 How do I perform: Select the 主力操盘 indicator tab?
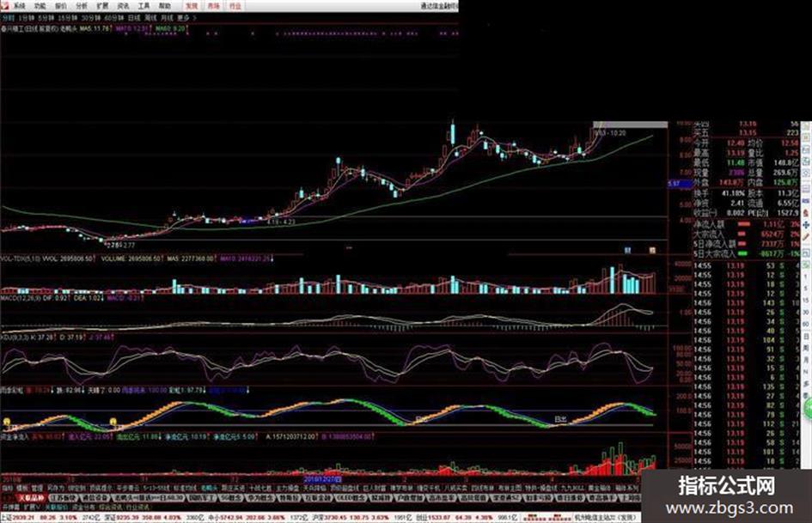click(287, 488)
